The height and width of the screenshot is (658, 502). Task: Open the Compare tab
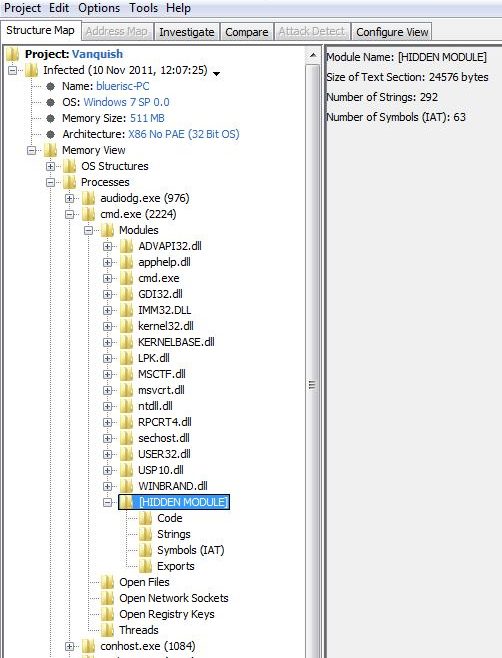tap(246, 32)
